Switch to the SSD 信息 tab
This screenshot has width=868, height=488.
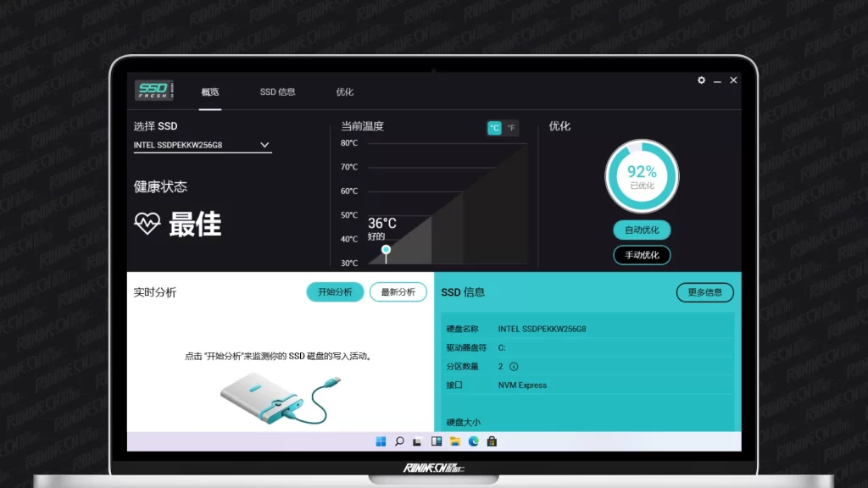click(277, 91)
